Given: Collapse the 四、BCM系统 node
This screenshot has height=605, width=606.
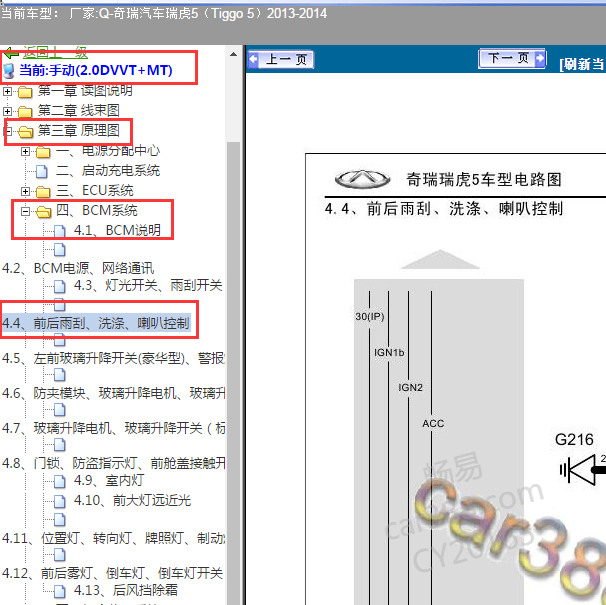Looking at the screenshot, I should [x=26, y=211].
